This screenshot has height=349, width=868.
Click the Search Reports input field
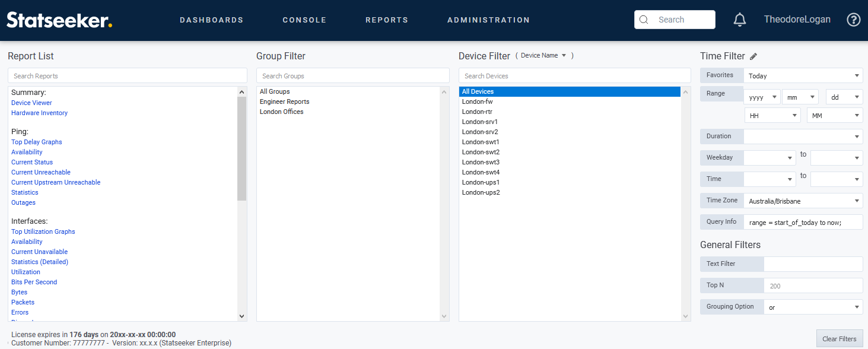point(127,76)
